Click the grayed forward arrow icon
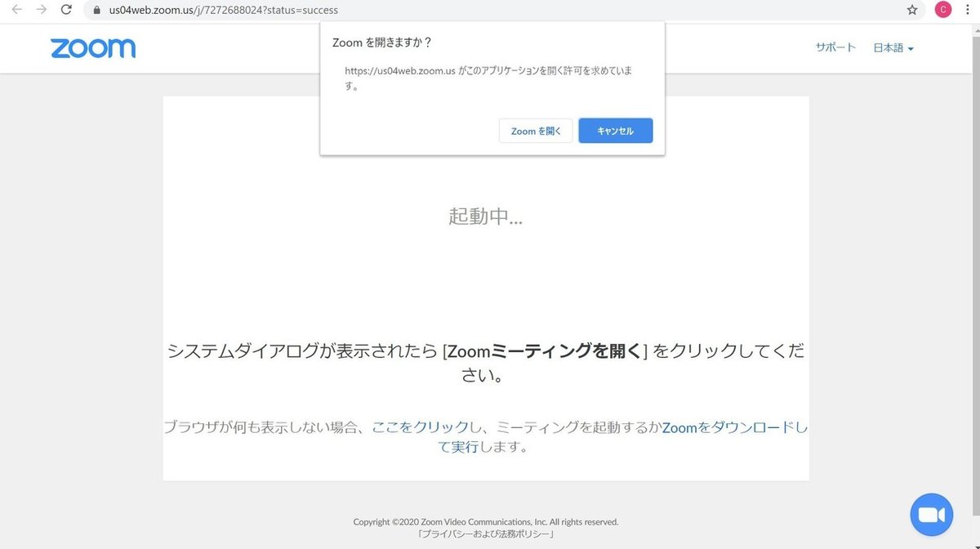The height and width of the screenshot is (549, 980). click(x=41, y=11)
